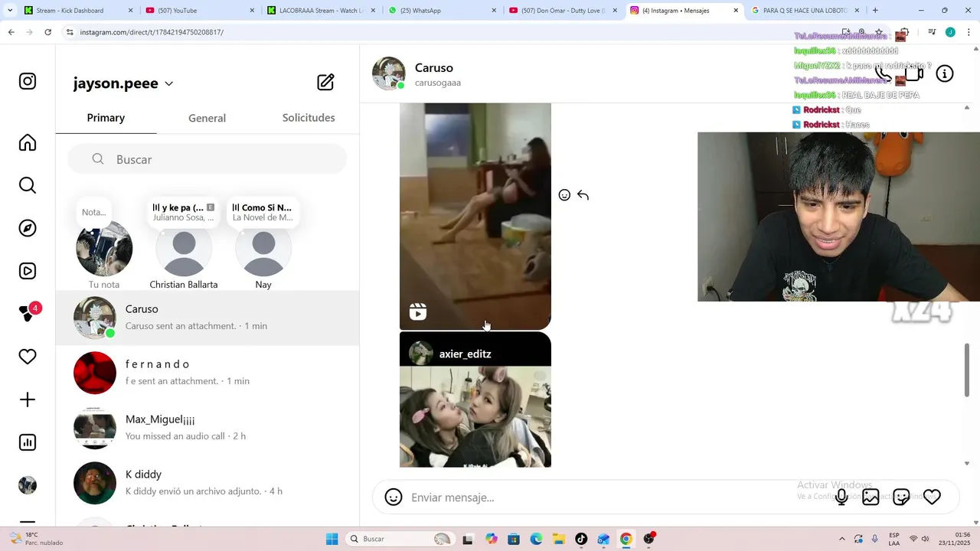
Task: Reply to the shared reel message
Action: pos(583,195)
